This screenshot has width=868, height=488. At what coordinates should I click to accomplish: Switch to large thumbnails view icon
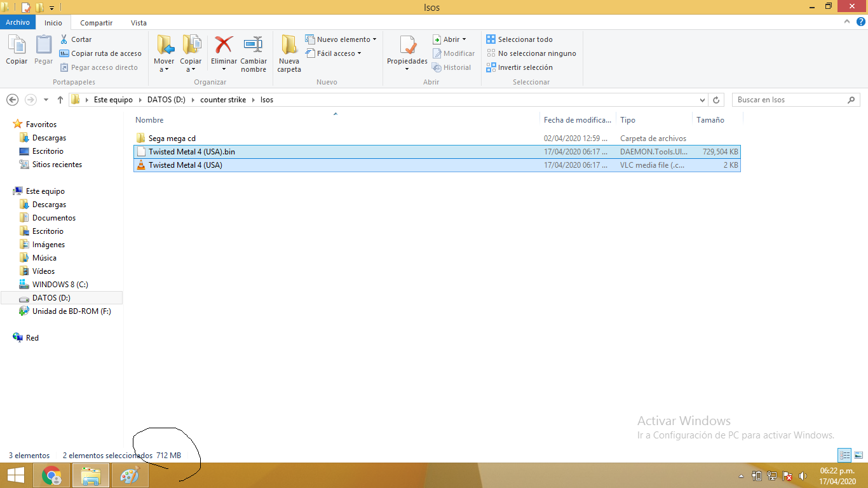click(x=858, y=455)
